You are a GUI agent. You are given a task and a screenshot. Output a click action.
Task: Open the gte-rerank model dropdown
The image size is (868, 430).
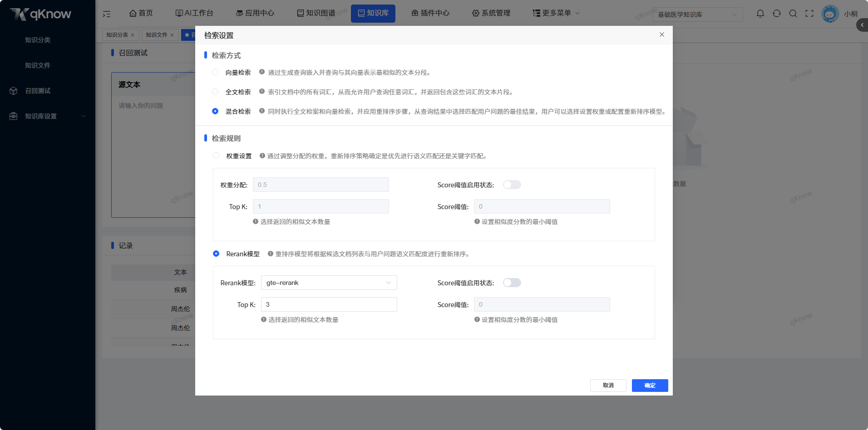329,283
